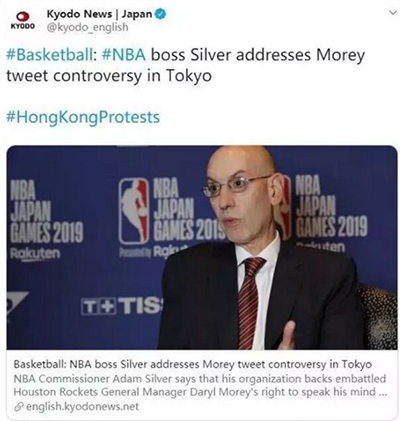Viewport: 400px width, 421px height.
Task: Click the tweet text about Morey controversy
Action: tap(186, 65)
